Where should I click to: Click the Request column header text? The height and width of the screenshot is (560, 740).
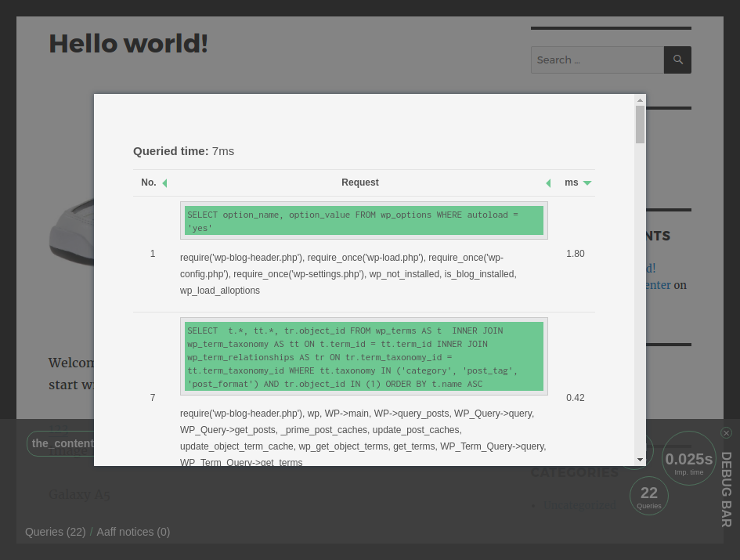[360, 182]
